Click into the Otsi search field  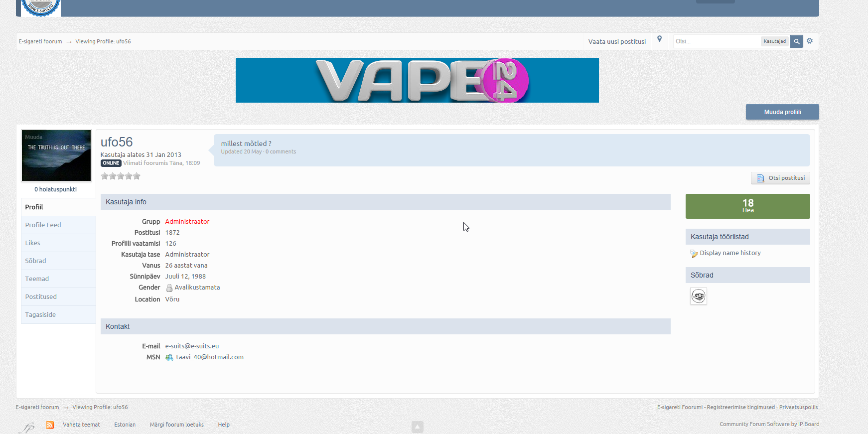[x=716, y=41]
